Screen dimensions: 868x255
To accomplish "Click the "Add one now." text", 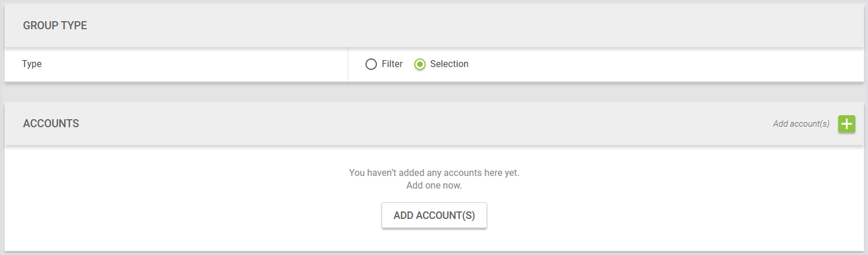I will click(x=434, y=186).
